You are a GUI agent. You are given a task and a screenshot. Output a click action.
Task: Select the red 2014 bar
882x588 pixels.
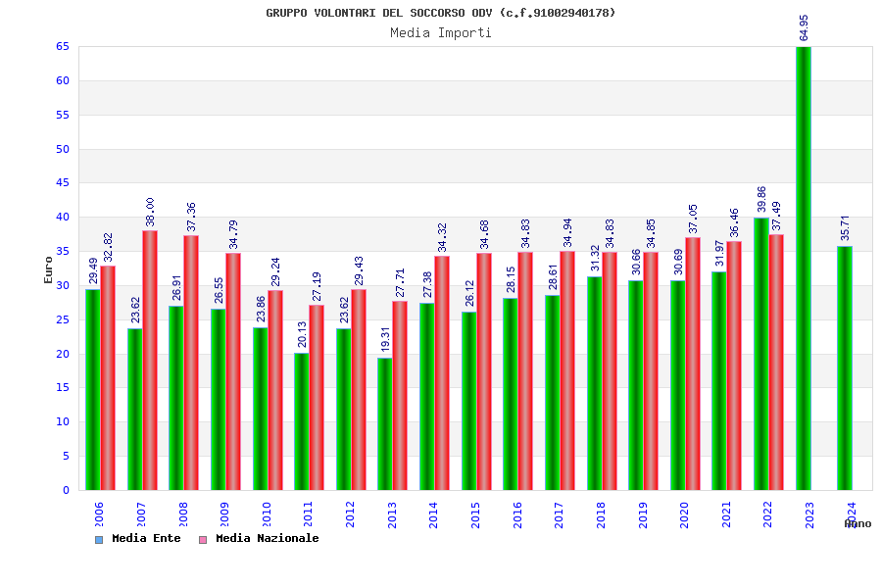442,373
